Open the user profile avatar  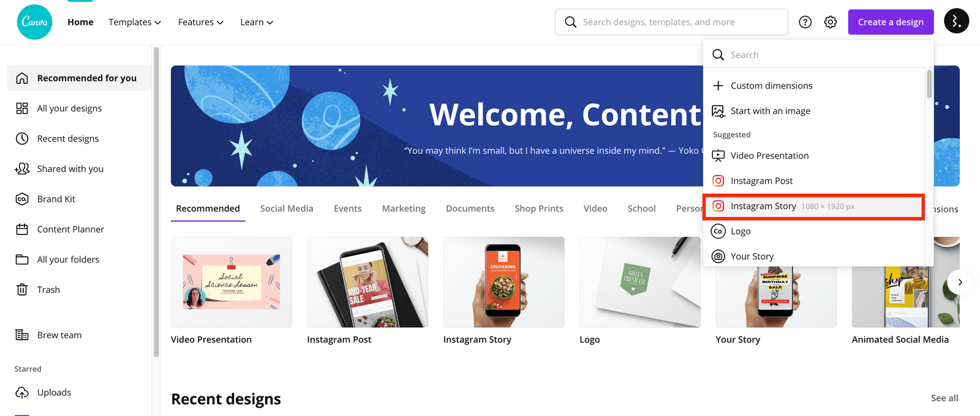[957, 21]
